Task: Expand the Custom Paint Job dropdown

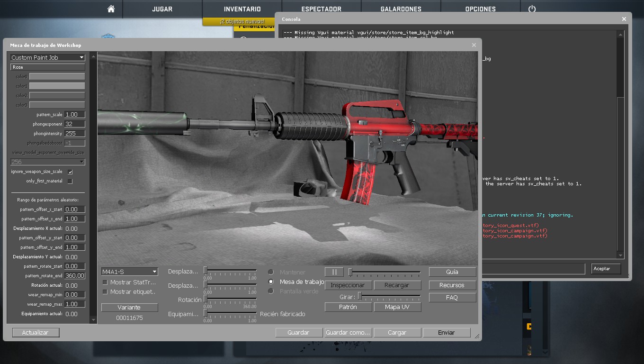Action: pyautogui.click(x=48, y=57)
